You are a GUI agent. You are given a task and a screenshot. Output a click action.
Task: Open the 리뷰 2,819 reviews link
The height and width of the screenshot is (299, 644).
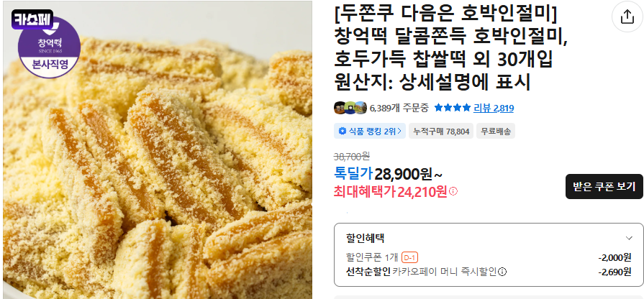coord(494,108)
